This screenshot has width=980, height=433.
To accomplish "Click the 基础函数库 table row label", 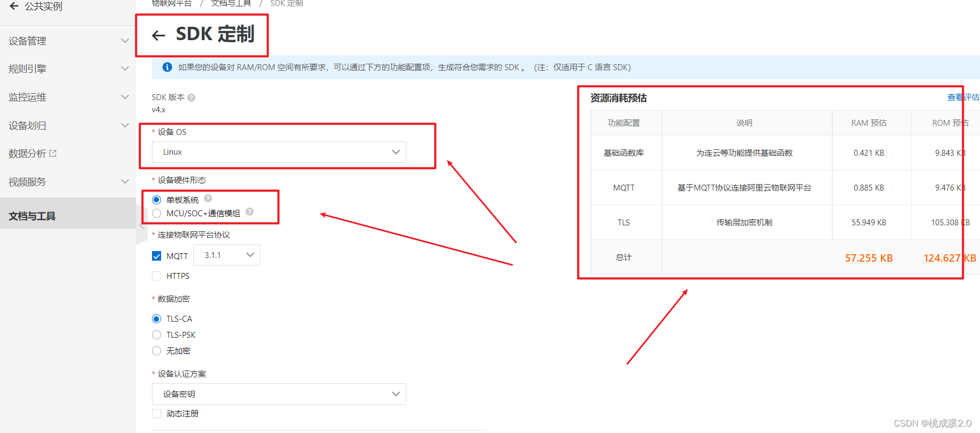I will click(624, 153).
